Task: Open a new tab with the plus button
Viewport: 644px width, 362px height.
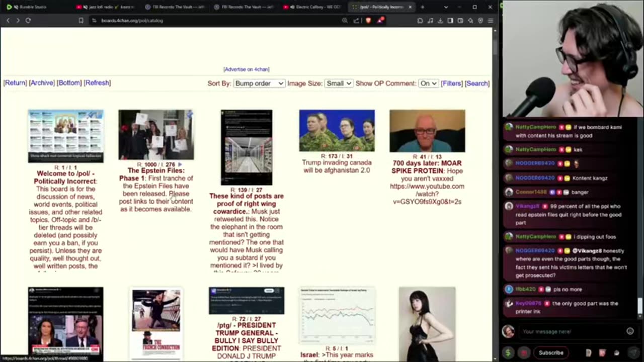Action: click(422, 7)
